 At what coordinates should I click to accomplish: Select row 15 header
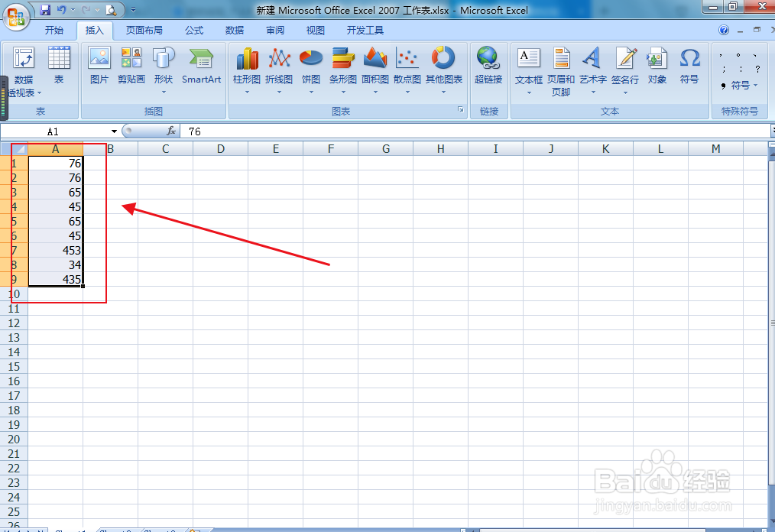[14, 366]
